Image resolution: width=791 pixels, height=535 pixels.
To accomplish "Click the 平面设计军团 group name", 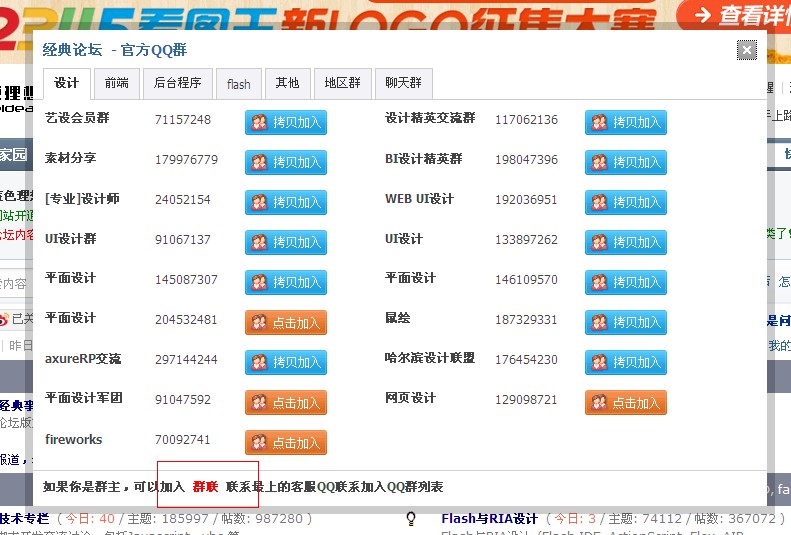I will pyautogui.click(x=84, y=398).
